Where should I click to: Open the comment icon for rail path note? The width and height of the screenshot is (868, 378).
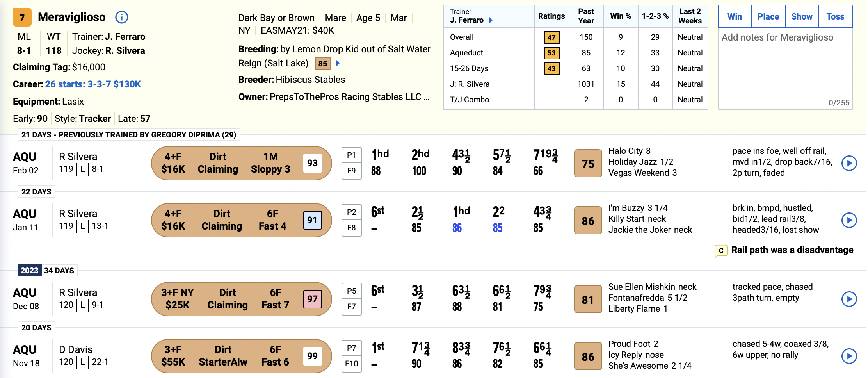(721, 251)
